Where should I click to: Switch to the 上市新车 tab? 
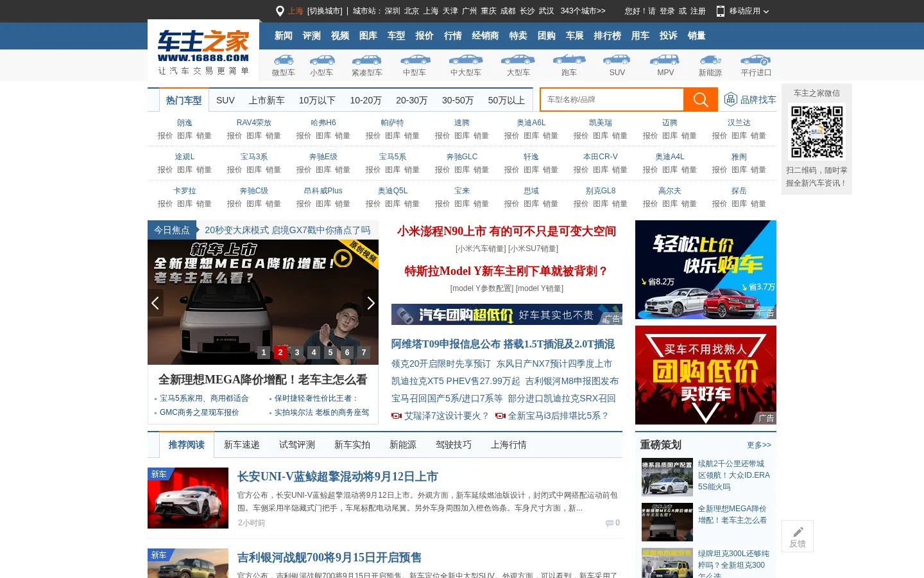[267, 100]
